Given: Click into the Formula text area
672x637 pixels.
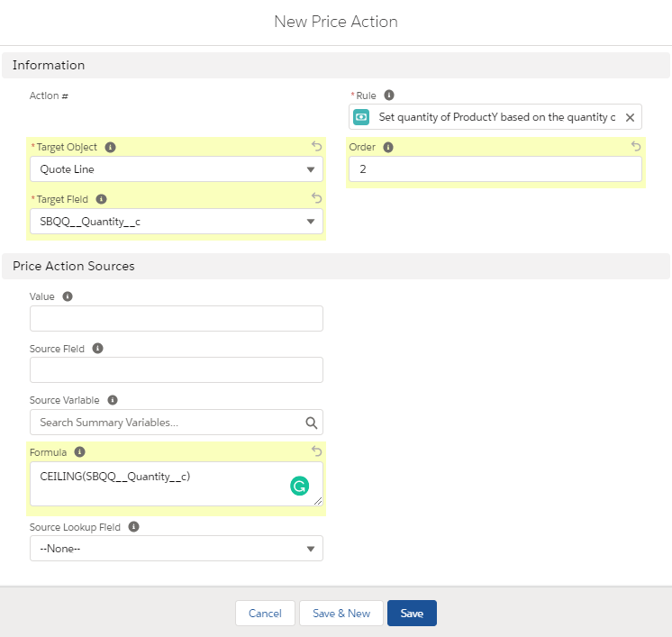Looking at the screenshot, I should point(177,484).
